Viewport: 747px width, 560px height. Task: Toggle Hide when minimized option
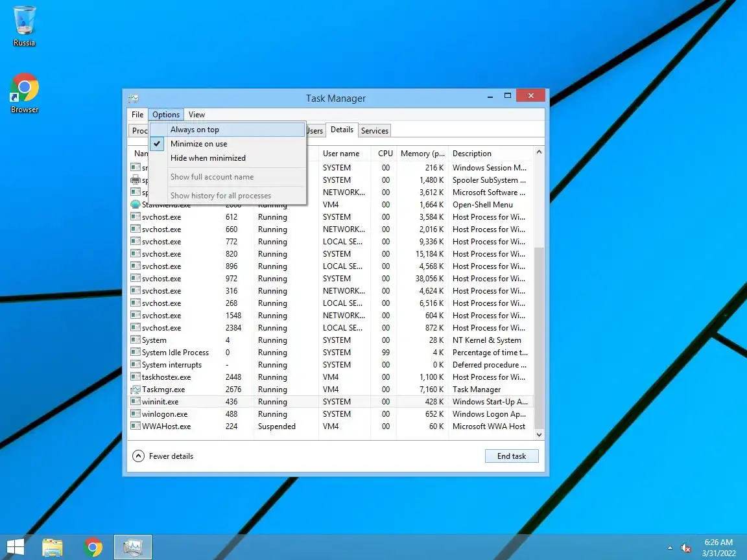pyautogui.click(x=227, y=158)
